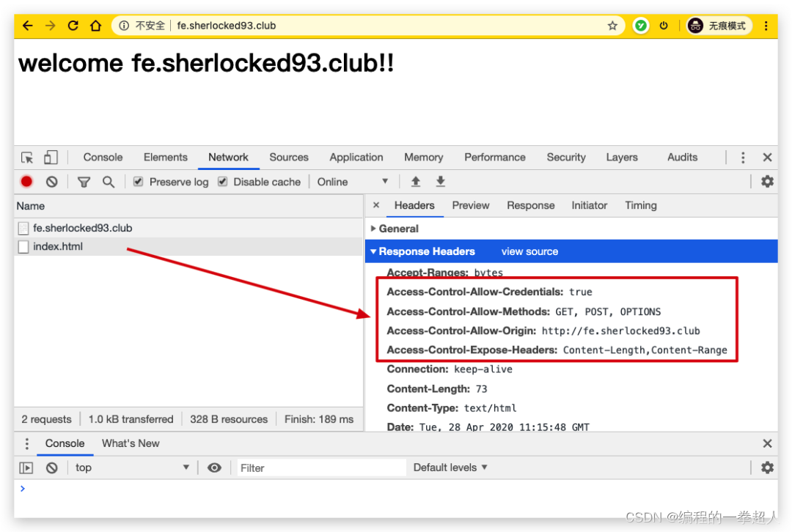Open the console drawer three-dot menu

[27, 443]
